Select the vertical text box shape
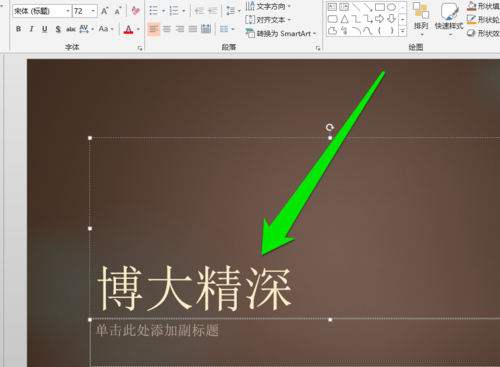500x367 pixels. [344, 7]
